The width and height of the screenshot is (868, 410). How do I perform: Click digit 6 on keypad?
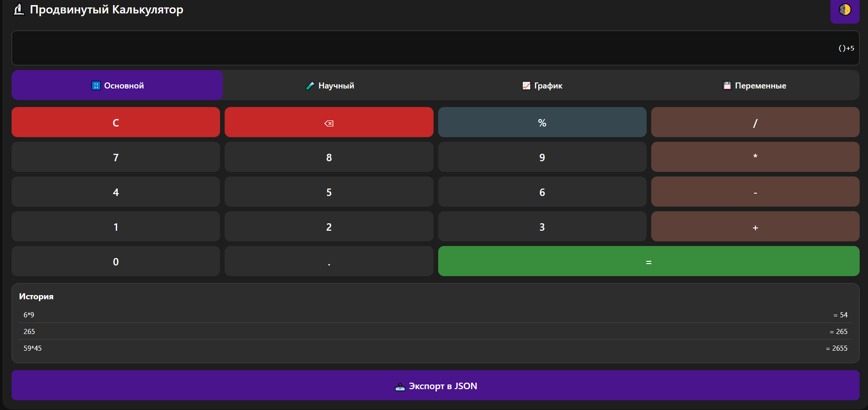tap(542, 192)
